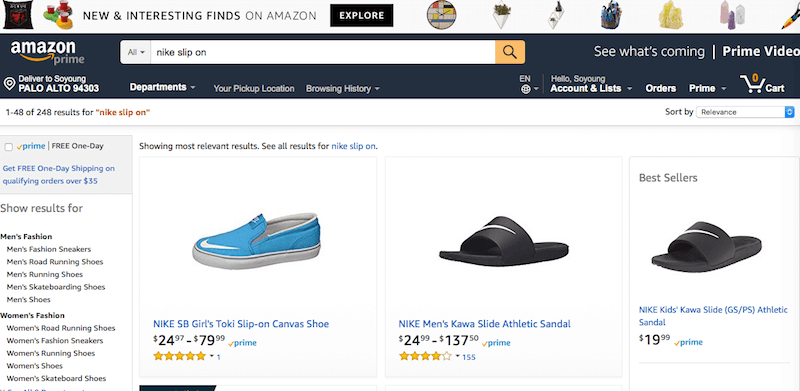This screenshot has height=391, width=800.
Task: Click inside the search text field
Action: point(322,52)
